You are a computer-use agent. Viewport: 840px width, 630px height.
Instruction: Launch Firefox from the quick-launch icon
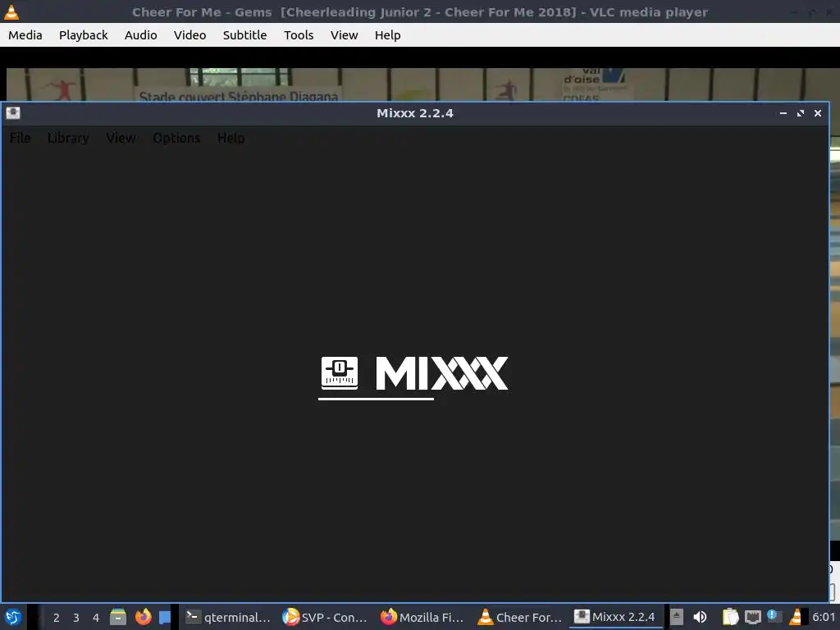point(143,617)
